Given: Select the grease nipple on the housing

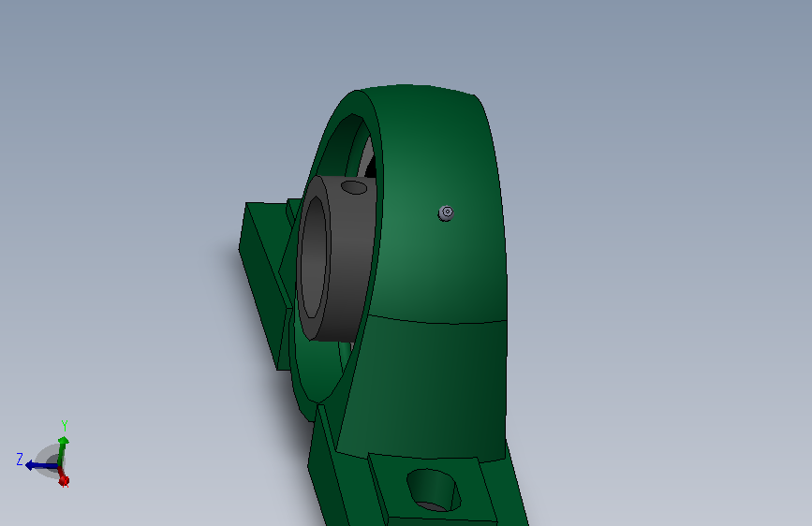Looking at the screenshot, I should click(447, 212).
